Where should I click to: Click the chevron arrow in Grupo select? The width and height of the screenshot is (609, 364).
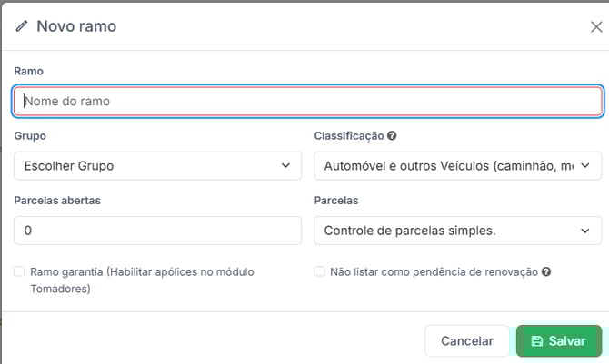pyautogui.click(x=287, y=166)
